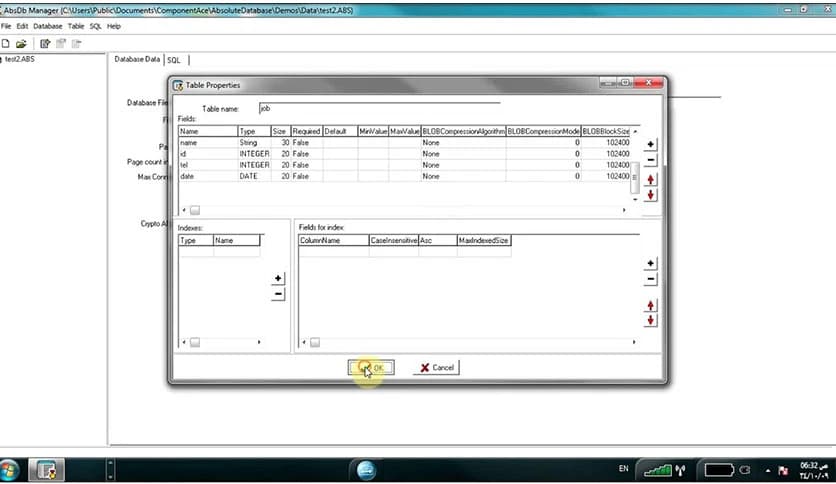
Task: Click Fields grid horizontal scrollbar right arrow
Action: [x=624, y=210]
